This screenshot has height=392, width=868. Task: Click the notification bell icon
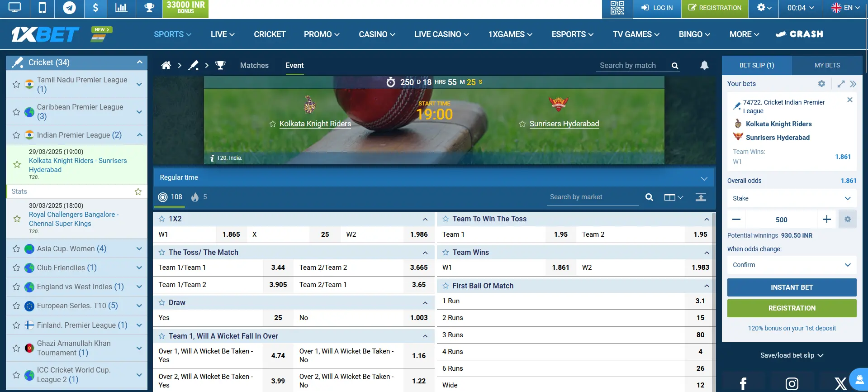(704, 66)
